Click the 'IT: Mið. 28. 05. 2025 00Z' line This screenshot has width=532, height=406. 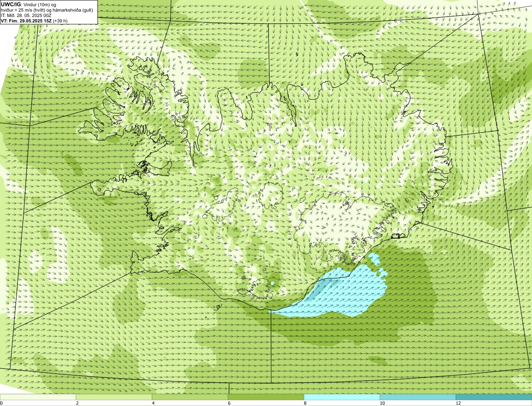26,15
